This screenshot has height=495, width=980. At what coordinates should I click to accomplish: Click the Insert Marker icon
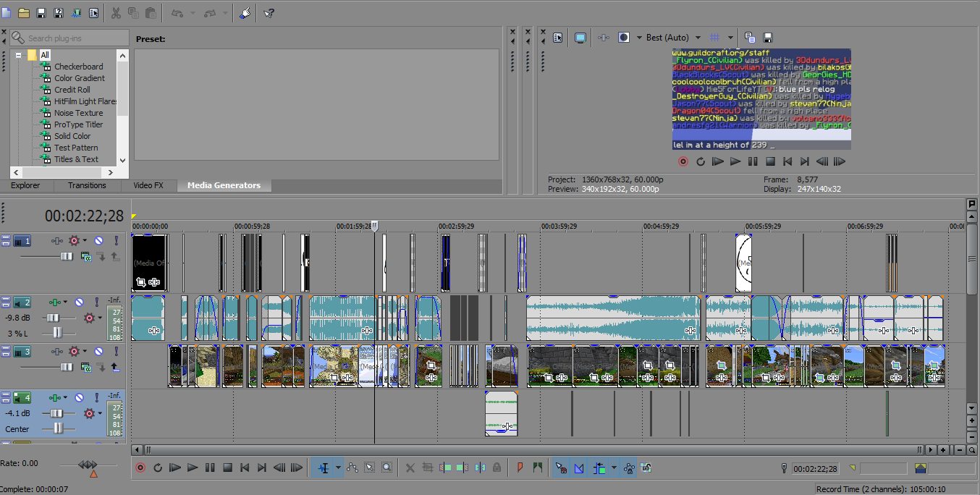[x=520, y=467]
